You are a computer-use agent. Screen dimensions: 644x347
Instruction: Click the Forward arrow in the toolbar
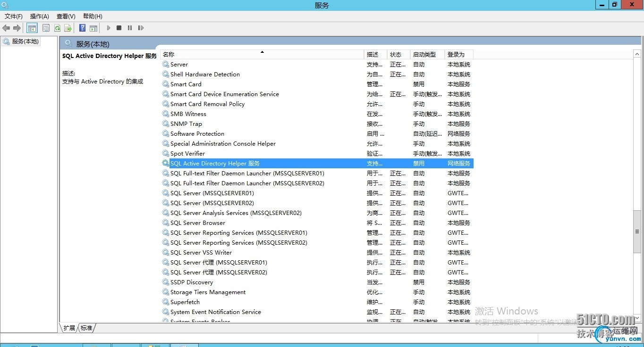(x=17, y=28)
